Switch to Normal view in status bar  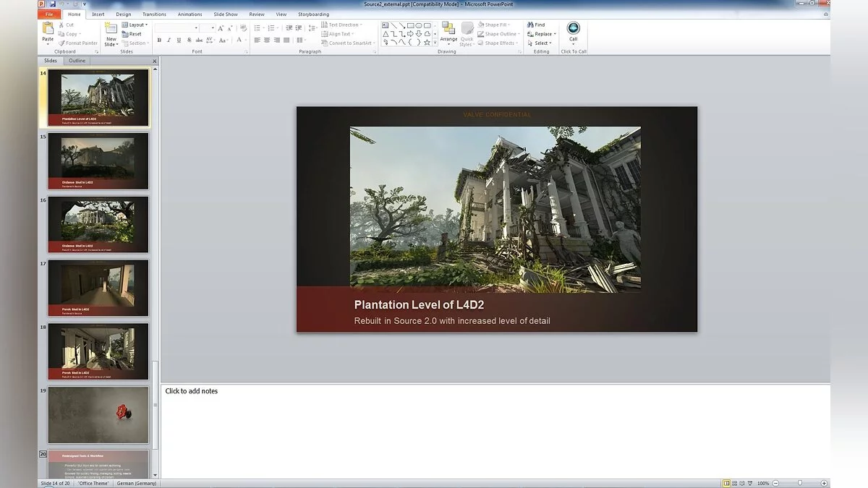(727, 483)
